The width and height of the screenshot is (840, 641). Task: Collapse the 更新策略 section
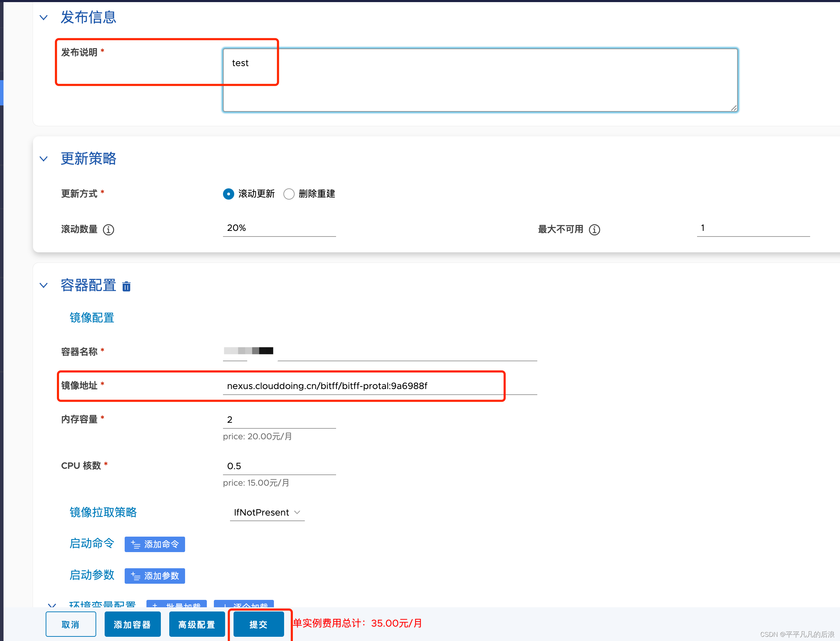pos(44,159)
